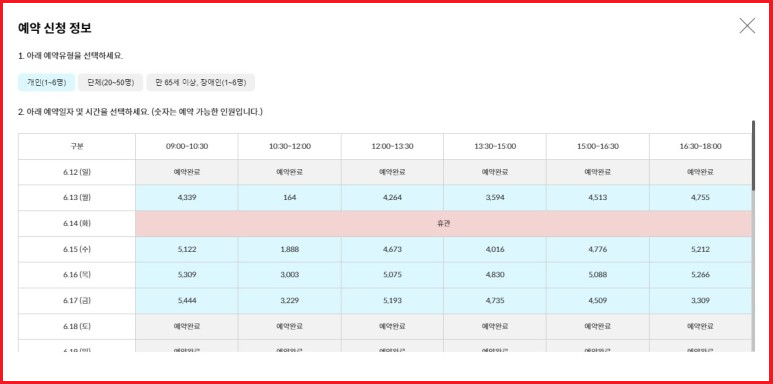Viewport: 773px width, 384px height.
Task: Click the 6.14 (화) date cell
Action: coord(77,223)
